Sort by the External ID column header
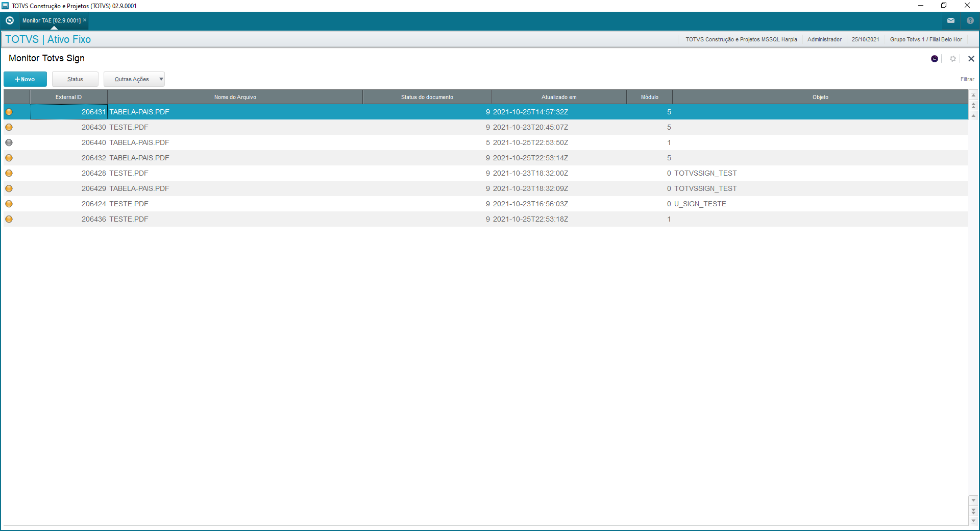Screen dimensions: 980x531 point(68,97)
